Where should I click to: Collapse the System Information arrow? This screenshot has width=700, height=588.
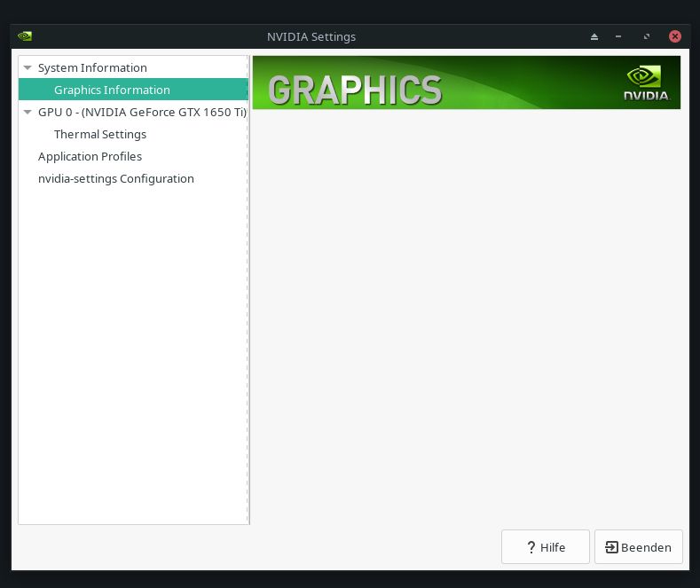(x=28, y=67)
